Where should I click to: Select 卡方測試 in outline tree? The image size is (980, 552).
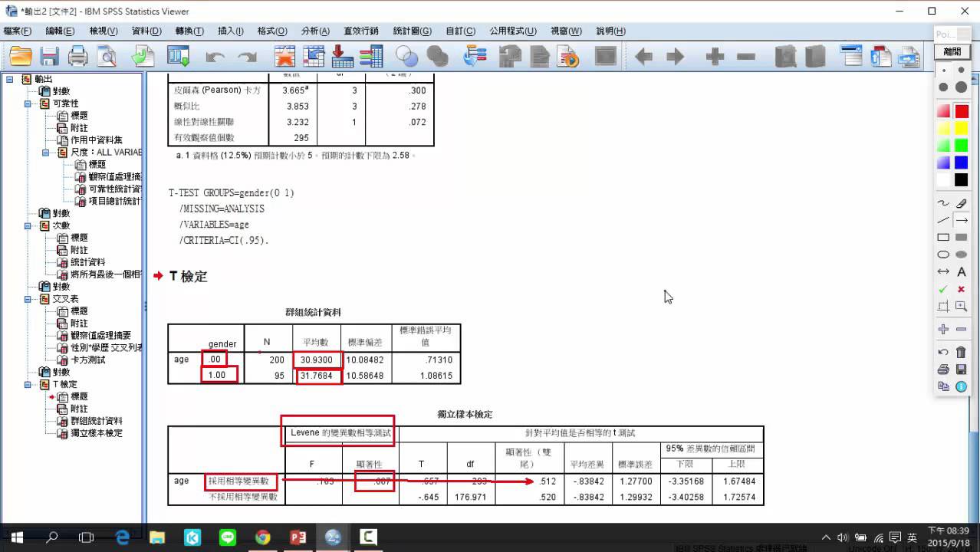tap(88, 360)
